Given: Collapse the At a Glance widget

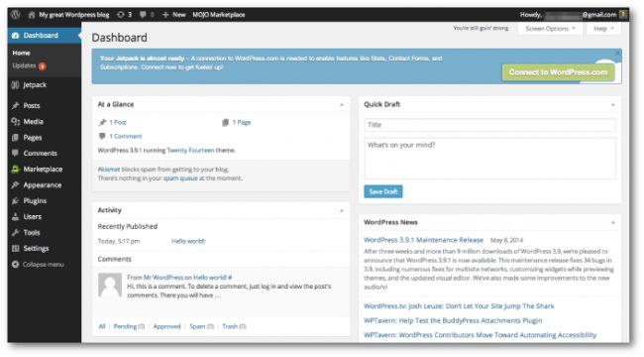Looking at the screenshot, I should (x=342, y=105).
